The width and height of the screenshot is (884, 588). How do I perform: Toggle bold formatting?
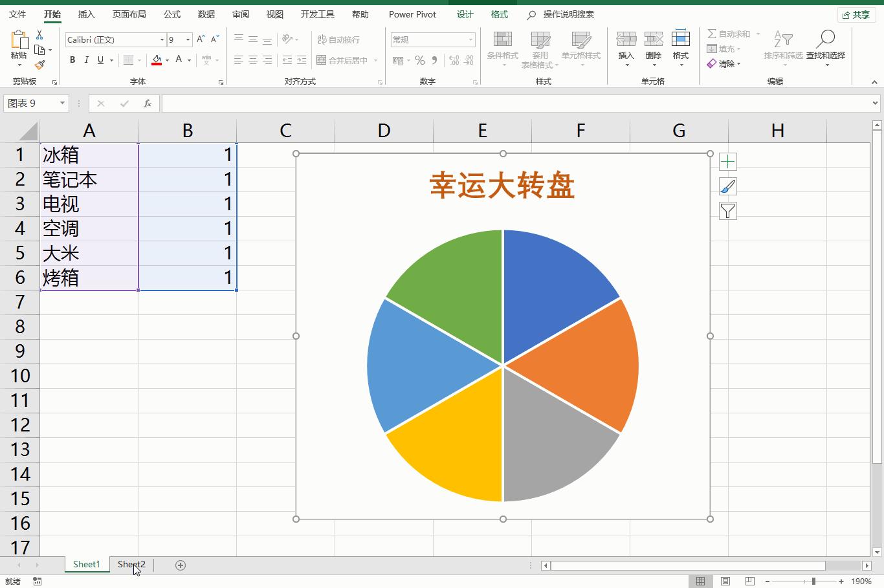72,60
